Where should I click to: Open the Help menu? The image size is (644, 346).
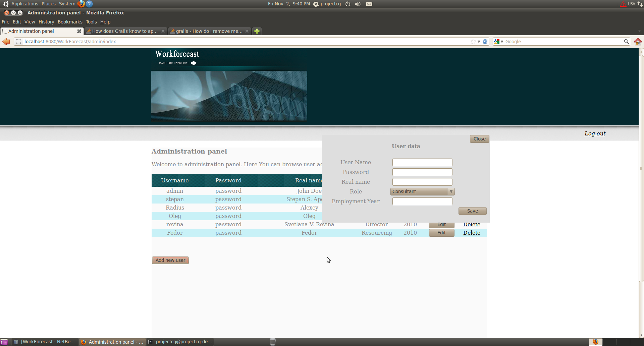(105, 22)
